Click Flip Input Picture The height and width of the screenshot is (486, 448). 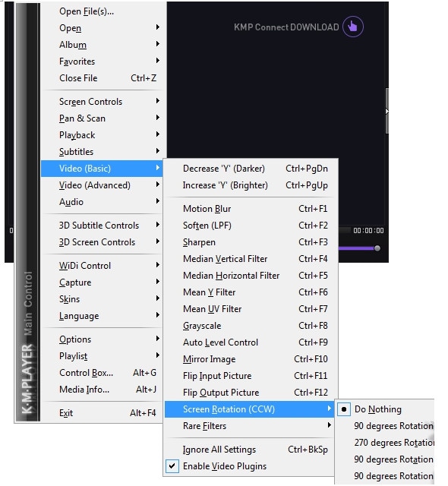coord(251,376)
